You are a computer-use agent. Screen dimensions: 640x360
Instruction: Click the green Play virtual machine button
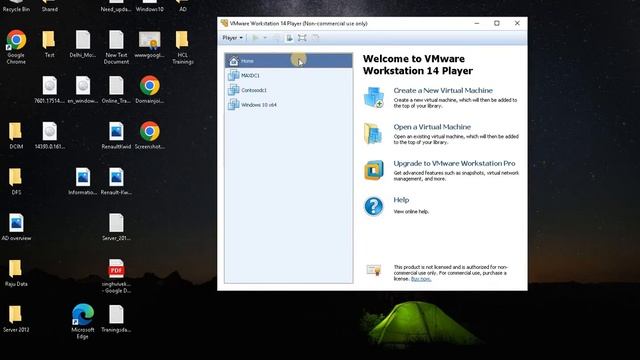click(256, 38)
